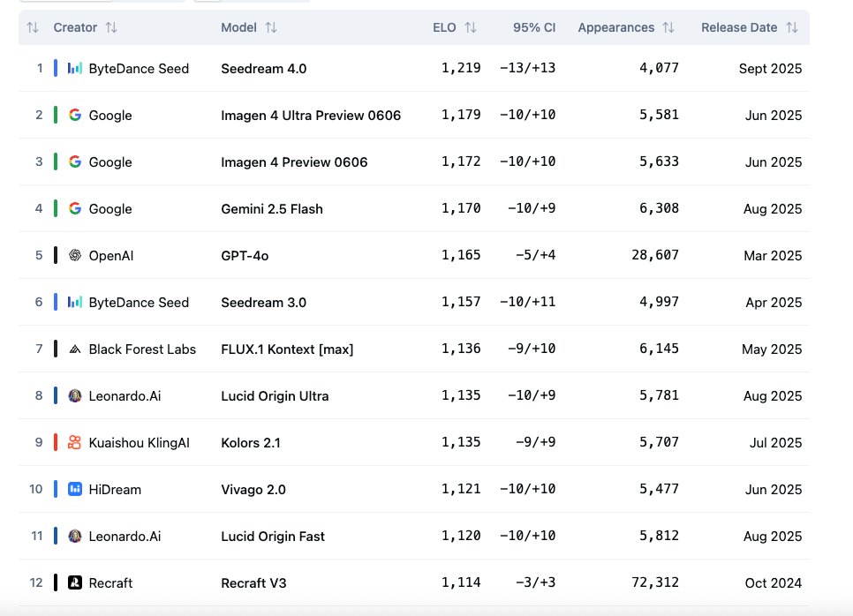Image resolution: width=853 pixels, height=616 pixels.
Task: Sort by Model column arrows
Action: (x=271, y=27)
